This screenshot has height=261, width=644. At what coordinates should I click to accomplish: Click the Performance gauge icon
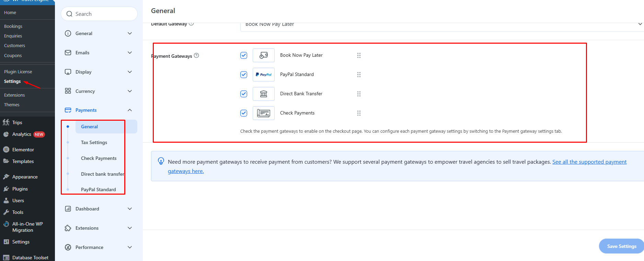coord(68,247)
